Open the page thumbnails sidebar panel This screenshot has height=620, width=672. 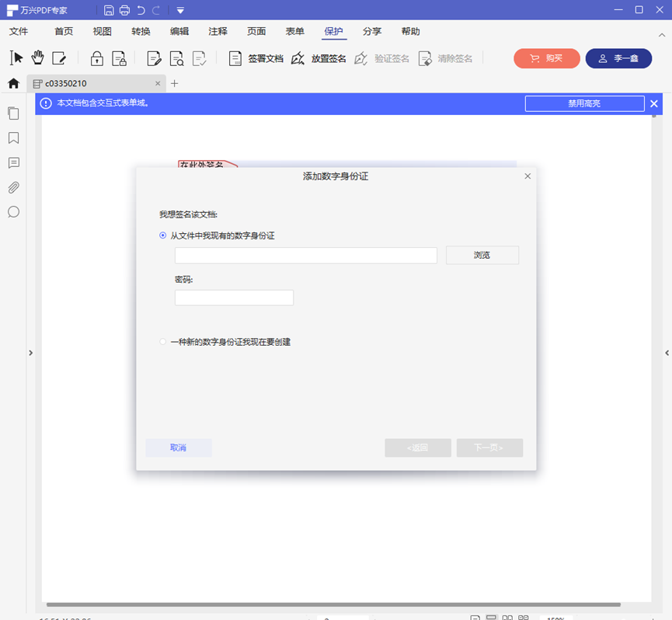pyautogui.click(x=13, y=113)
